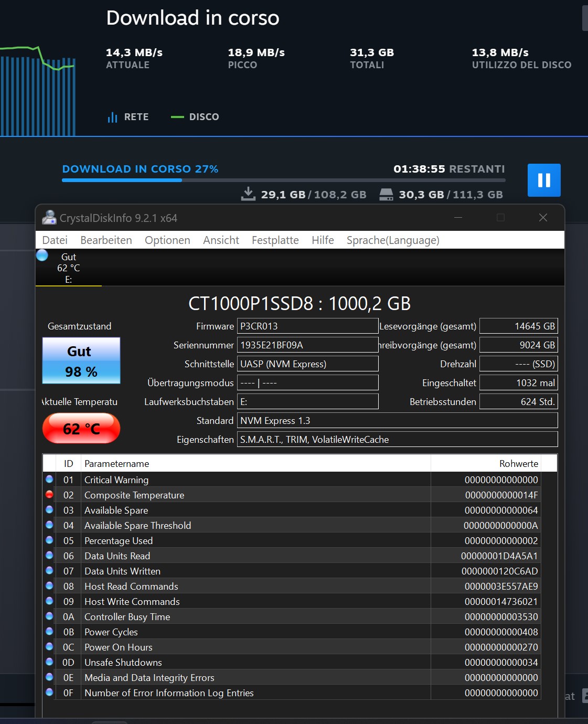Click status dot for Data Units Written
The height and width of the screenshot is (724, 588).
coord(49,570)
